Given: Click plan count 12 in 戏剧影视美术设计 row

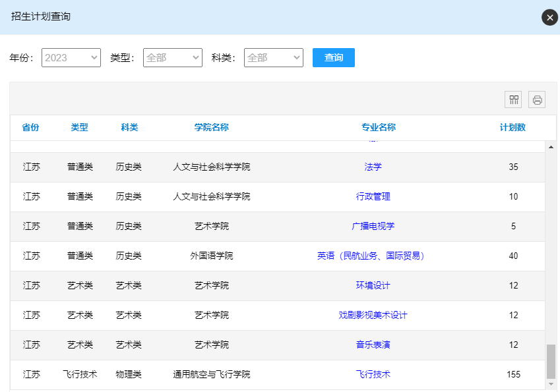Looking at the screenshot, I should [x=513, y=315].
